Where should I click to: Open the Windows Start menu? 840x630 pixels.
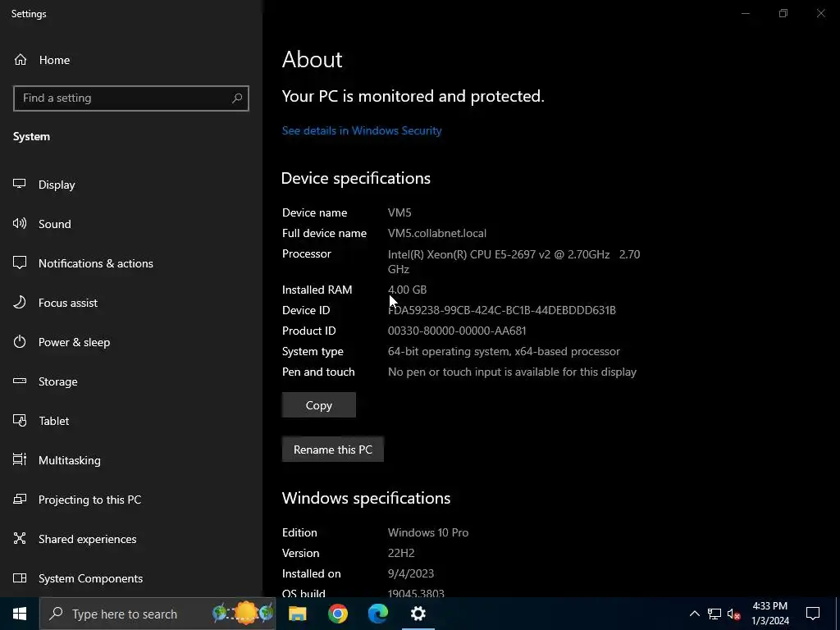tap(20, 614)
